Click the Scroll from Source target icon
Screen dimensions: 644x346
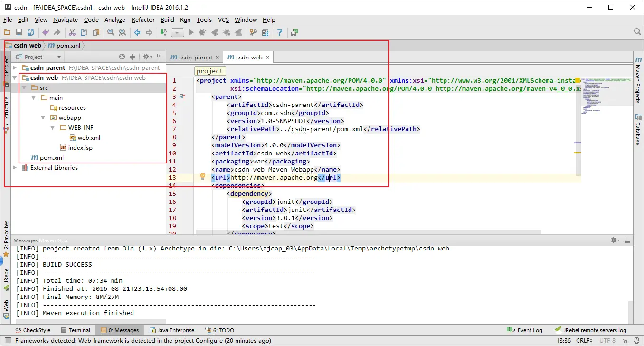tap(122, 57)
